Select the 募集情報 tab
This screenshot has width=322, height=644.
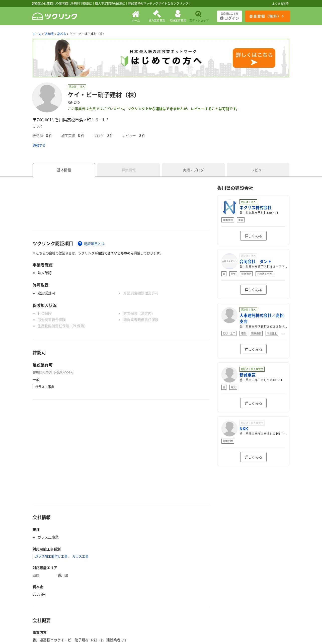[x=129, y=170]
